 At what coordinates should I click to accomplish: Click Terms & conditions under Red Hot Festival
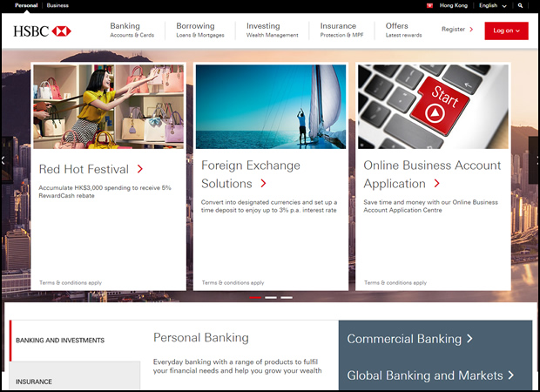click(x=71, y=282)
